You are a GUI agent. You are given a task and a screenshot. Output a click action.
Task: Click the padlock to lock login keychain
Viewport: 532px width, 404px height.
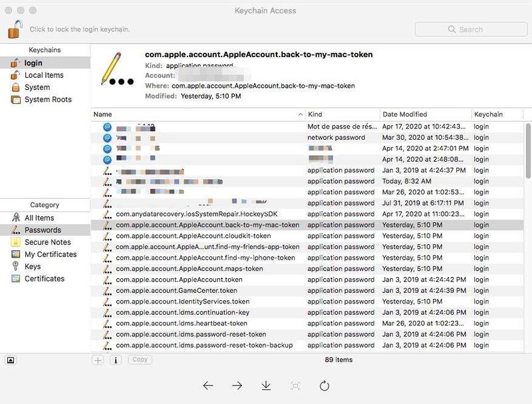15,29
